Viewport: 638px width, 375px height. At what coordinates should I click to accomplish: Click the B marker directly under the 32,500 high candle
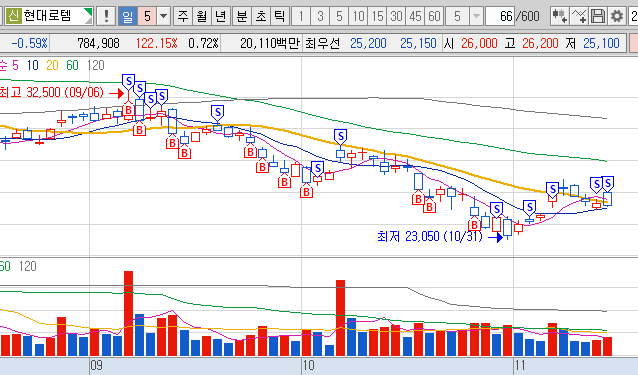tap(129, 109)
